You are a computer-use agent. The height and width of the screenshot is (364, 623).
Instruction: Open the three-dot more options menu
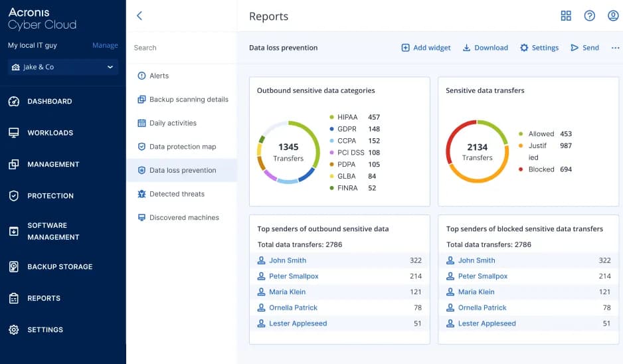[x=615, y=48]
